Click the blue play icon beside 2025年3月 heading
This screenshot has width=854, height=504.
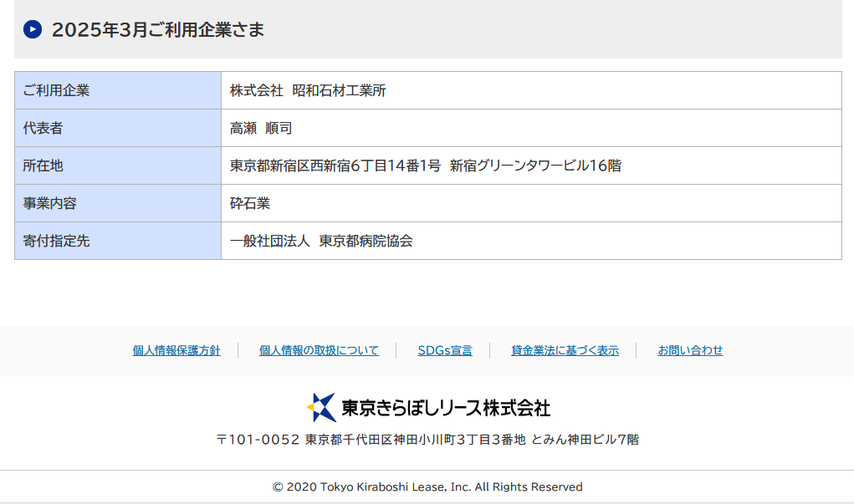coord(33,29)
